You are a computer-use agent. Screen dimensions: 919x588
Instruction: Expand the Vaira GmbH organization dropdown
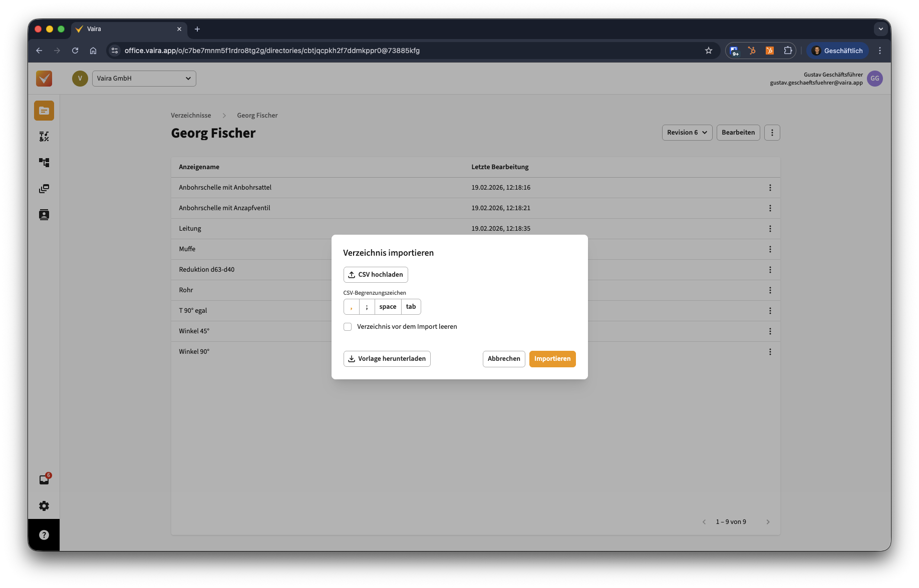(x=144, y=79)
